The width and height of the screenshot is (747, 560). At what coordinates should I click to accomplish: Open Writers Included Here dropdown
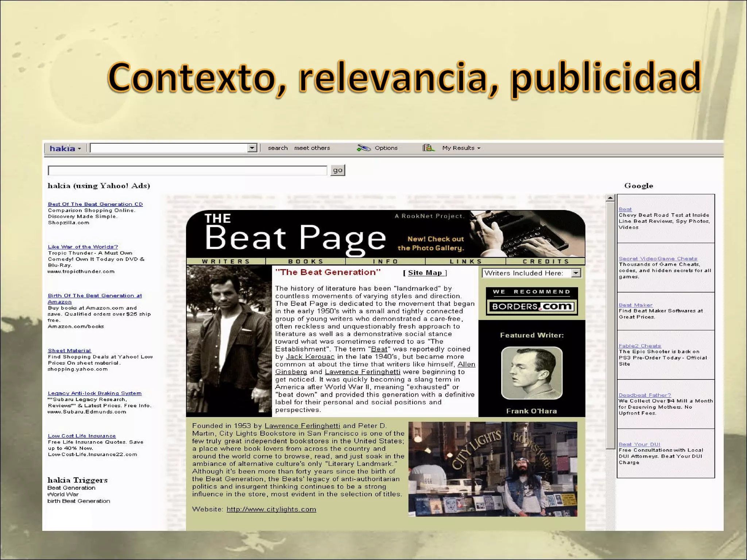(576, 273)
